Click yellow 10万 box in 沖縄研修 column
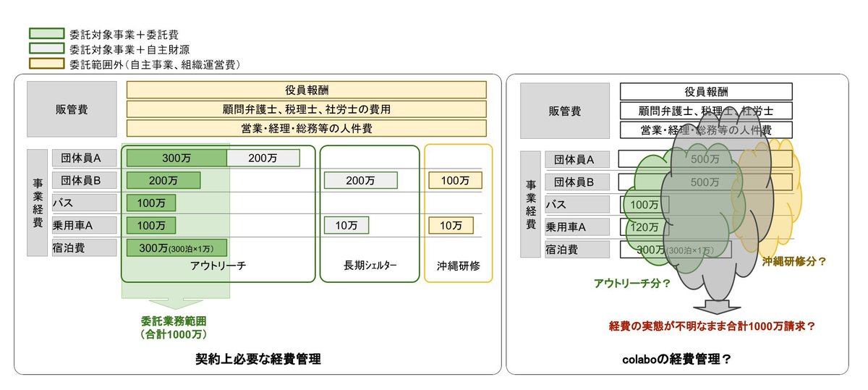 click(451, 225)
